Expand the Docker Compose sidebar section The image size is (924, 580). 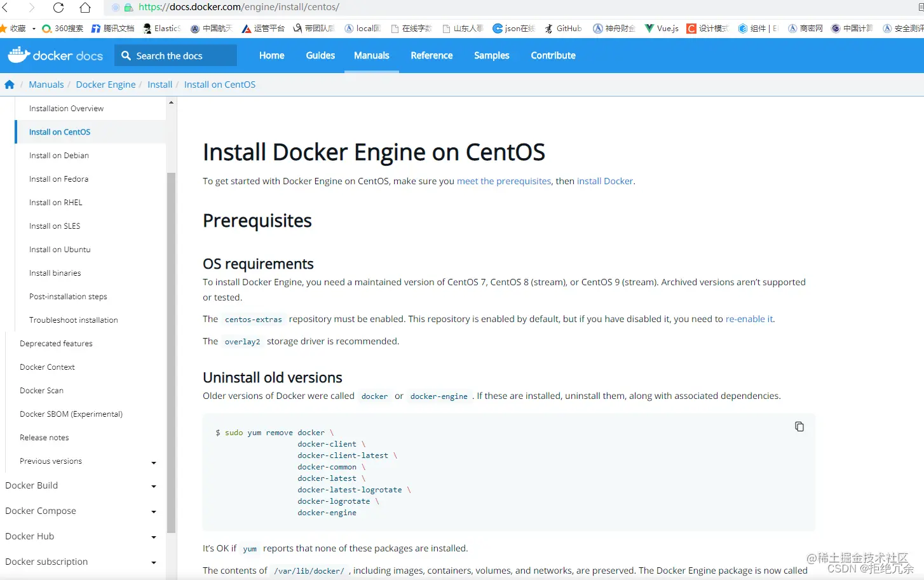pos(154,512)
